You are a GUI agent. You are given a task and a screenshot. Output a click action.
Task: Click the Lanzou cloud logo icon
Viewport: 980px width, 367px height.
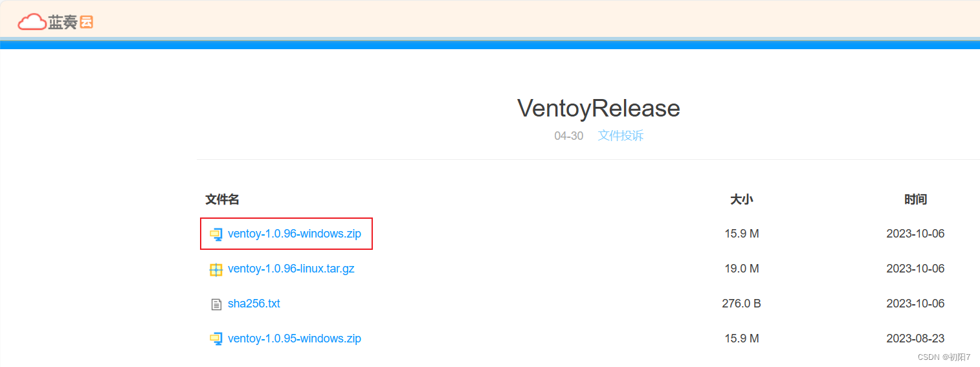[x=32, y=22]
